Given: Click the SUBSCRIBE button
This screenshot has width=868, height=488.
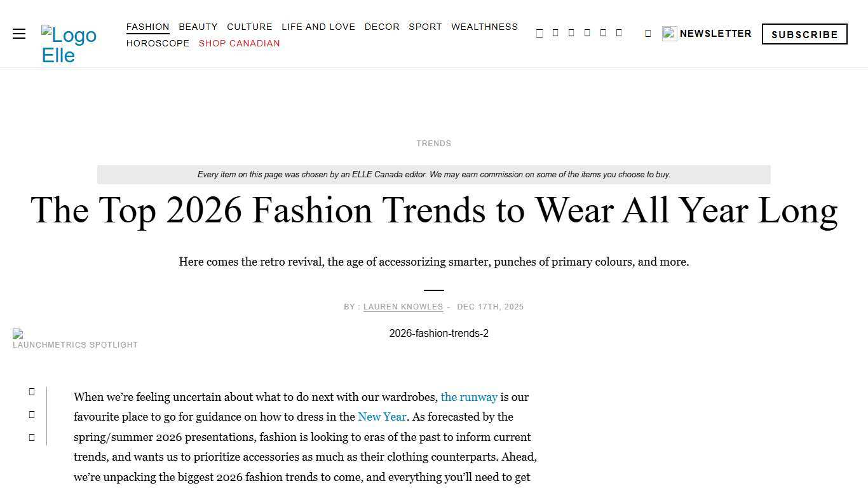Looking at the screenshot, I should pyautogui.click(x=804, y=34).
